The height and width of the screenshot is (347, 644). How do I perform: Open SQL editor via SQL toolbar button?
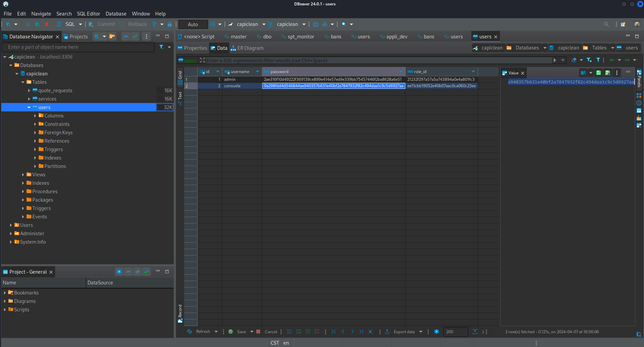(x=67, y=24)
